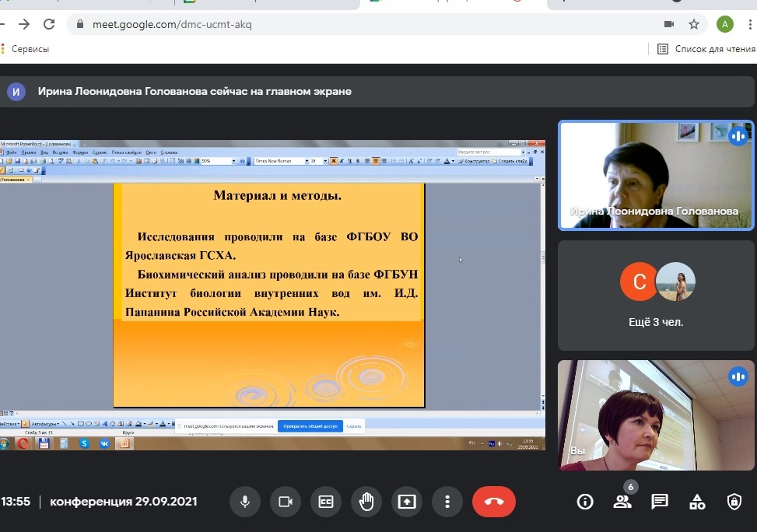Viewport: 757px width, 532px height.
Task: Toggle closed captions (CC)
Action: point(326,502)
